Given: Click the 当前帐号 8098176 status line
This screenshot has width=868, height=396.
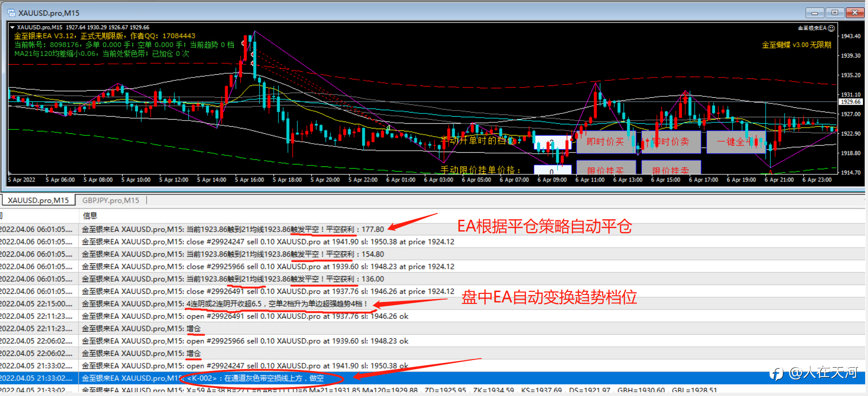Looking at the screenshot, I should tap(124, 45).
